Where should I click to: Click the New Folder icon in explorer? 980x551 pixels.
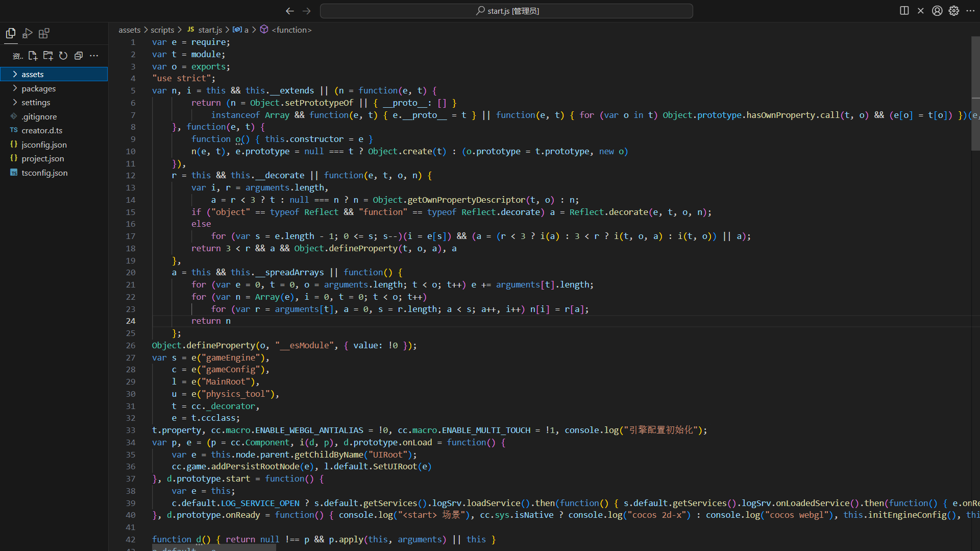(48, 56)
